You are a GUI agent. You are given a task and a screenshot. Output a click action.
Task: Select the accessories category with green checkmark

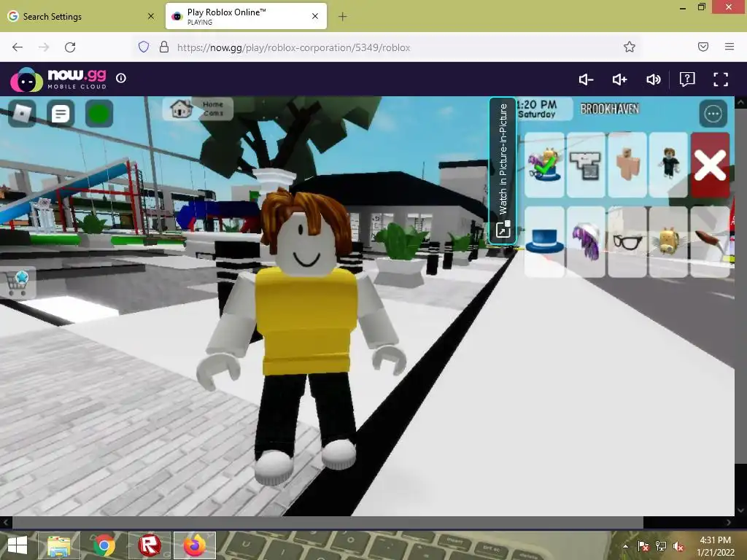point(544,165)
